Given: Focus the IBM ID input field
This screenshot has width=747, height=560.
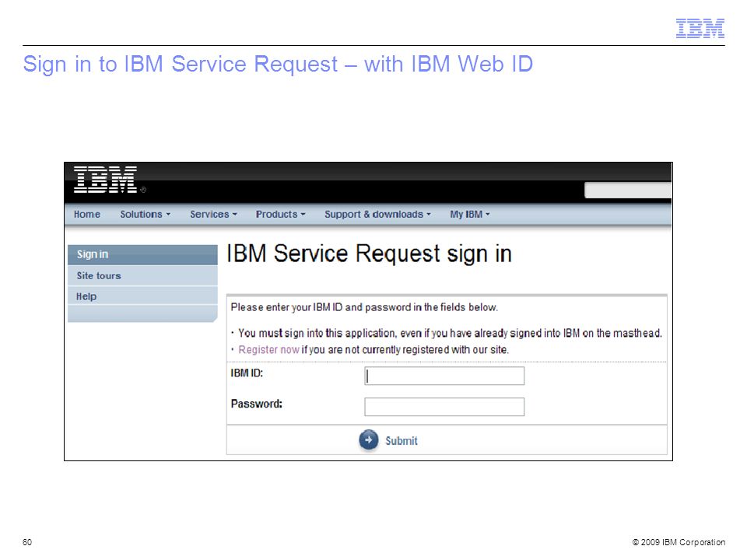Looking at the screenshot, I should click(444, 376).
